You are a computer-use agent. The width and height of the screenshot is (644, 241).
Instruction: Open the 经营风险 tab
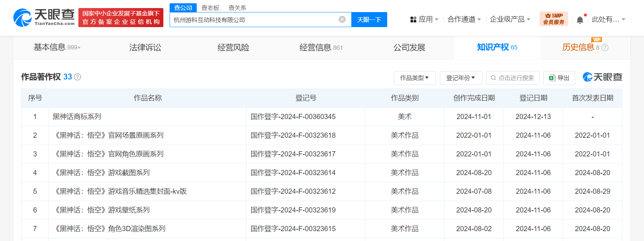(x=233, y=48)
